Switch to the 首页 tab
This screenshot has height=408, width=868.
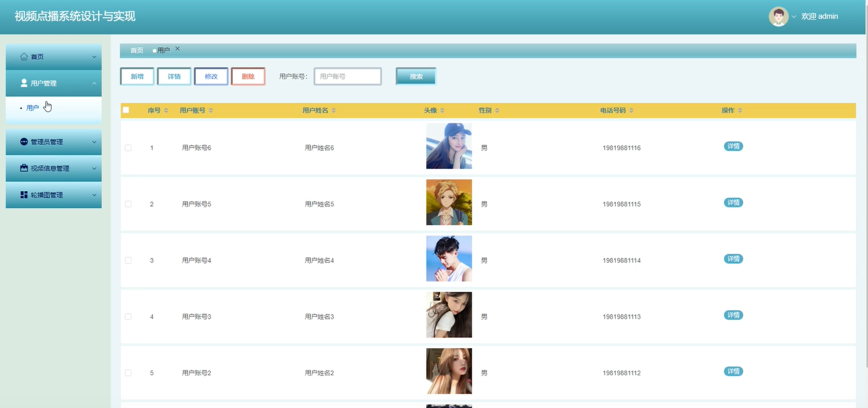(x=136, y=50)
